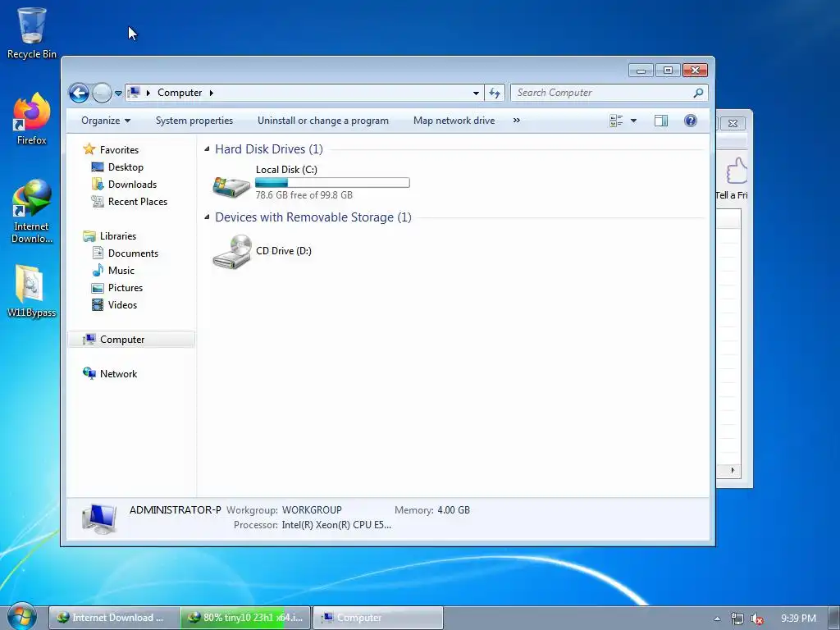Open the Music library
The height and width of the screenshot is (630, 840).
point(121,271)
